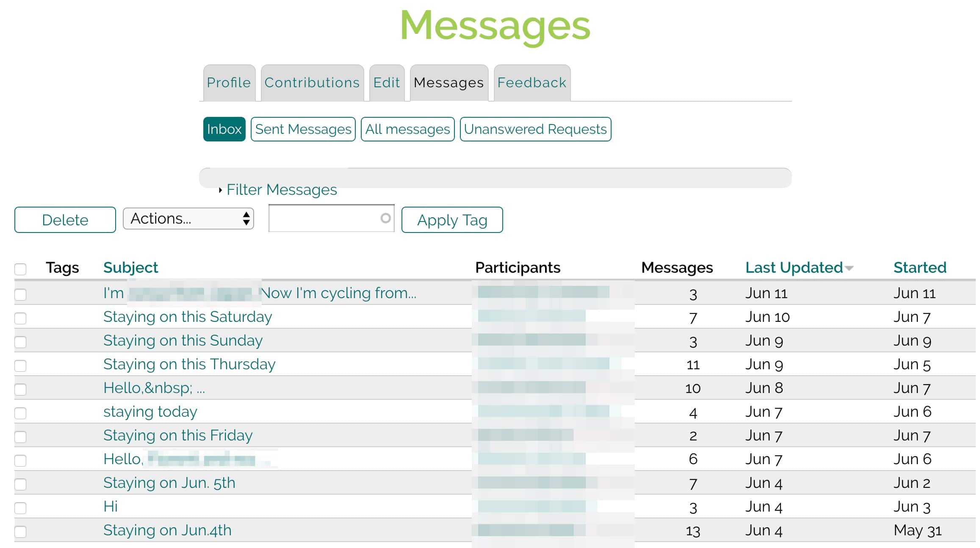Screen dimensions: 980x548
Task: Open the Edit tab
Action: [386, 83]
